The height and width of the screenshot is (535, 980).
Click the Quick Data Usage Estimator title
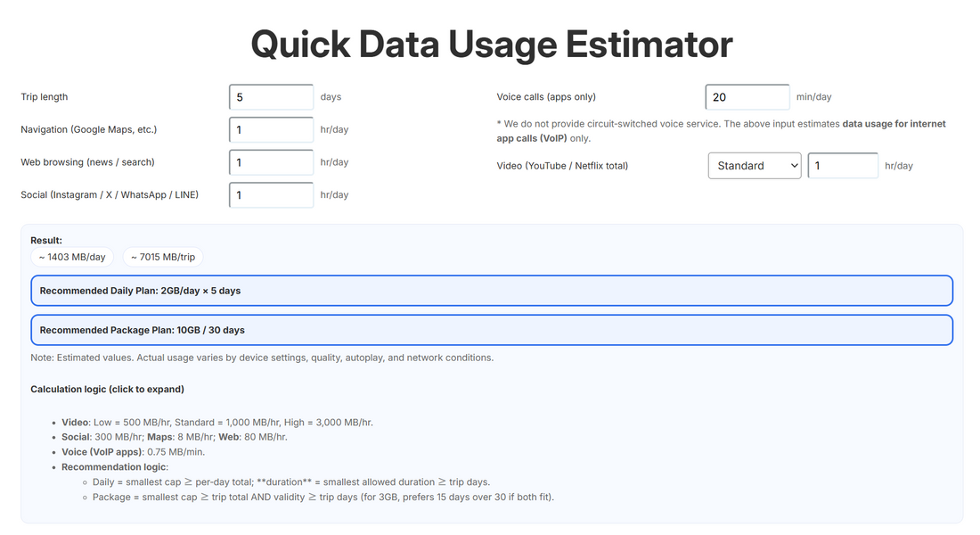click(x=491, y=44)
